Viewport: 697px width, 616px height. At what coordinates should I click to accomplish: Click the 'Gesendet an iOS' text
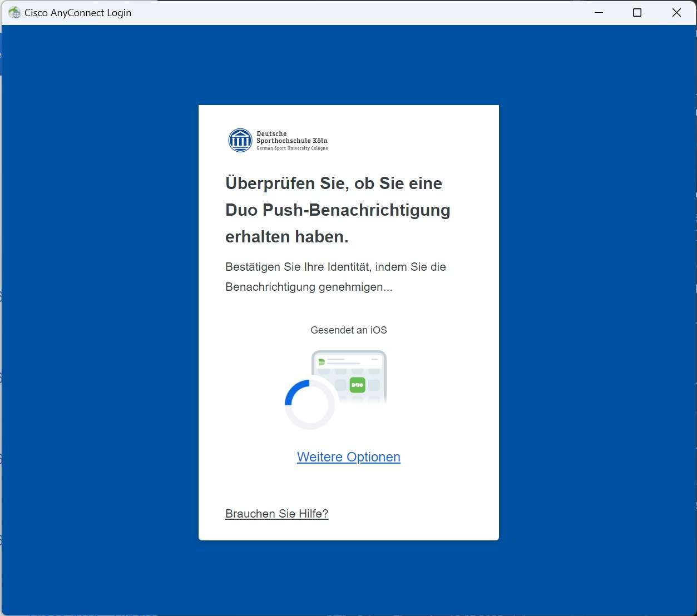[349, 330]
